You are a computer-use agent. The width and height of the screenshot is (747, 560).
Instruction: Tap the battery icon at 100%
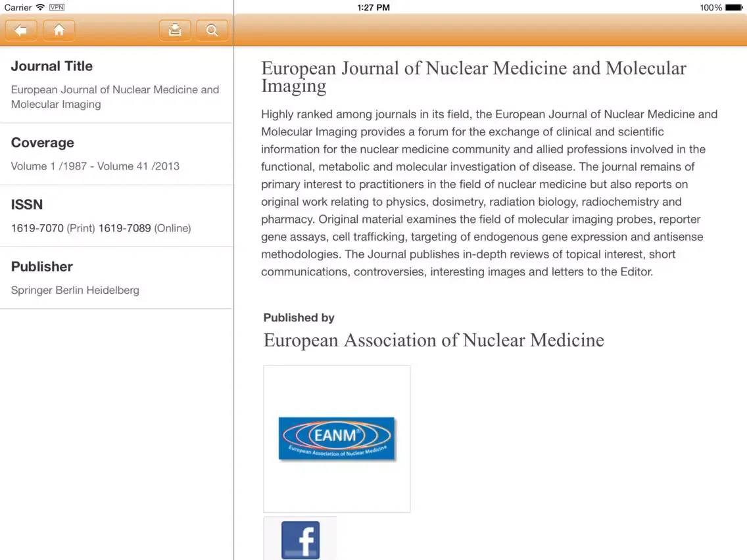coord(734,7)
